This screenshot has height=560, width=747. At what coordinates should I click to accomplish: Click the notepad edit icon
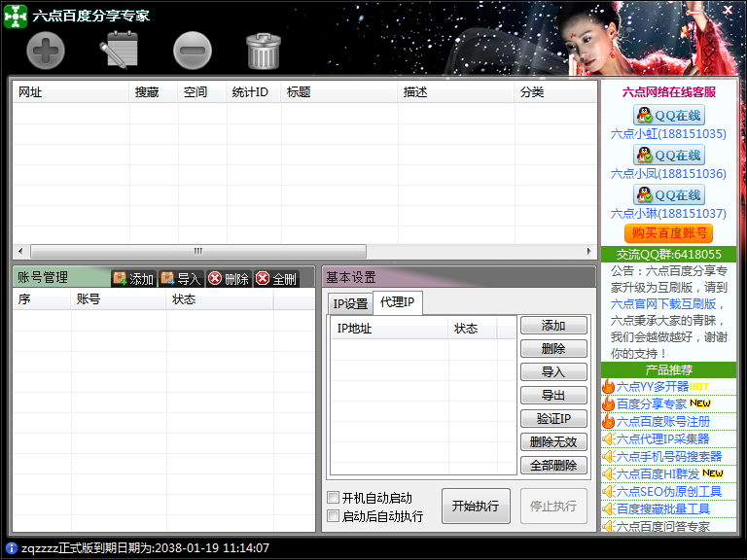coord(120,51)
